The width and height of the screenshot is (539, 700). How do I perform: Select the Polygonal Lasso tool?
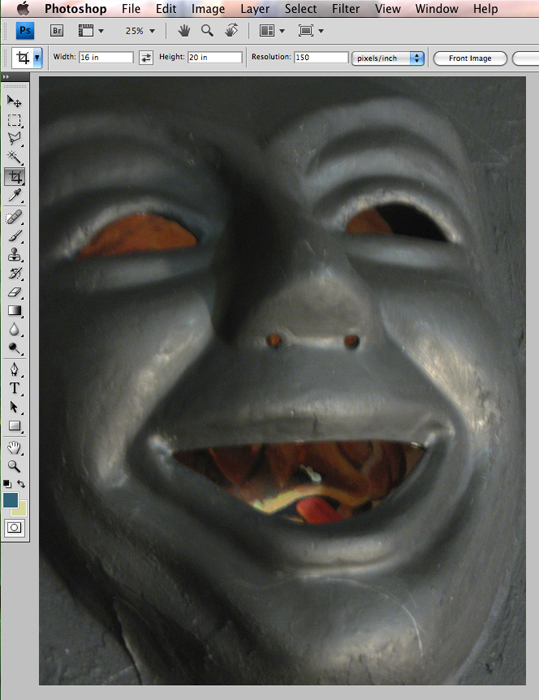(x=14, y=138)
